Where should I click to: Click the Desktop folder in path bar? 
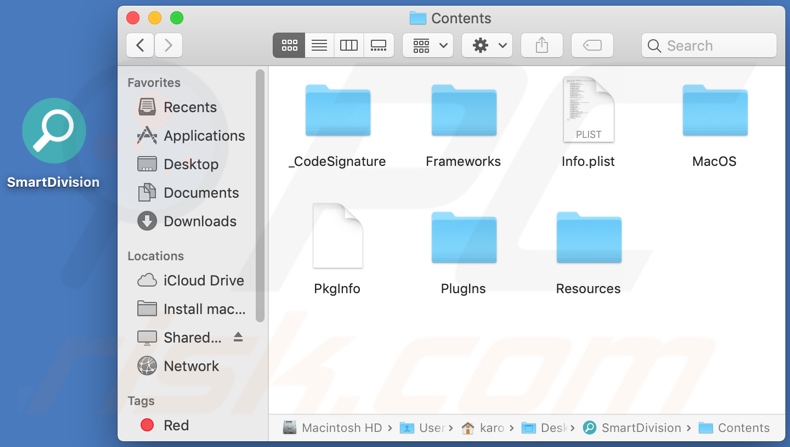544,428
